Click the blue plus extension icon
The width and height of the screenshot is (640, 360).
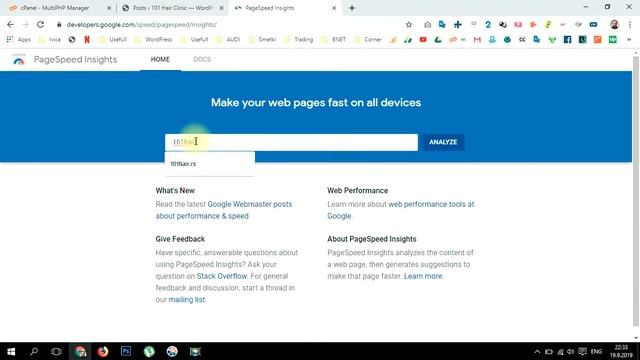pyautogui.click(x=458, y=24)
